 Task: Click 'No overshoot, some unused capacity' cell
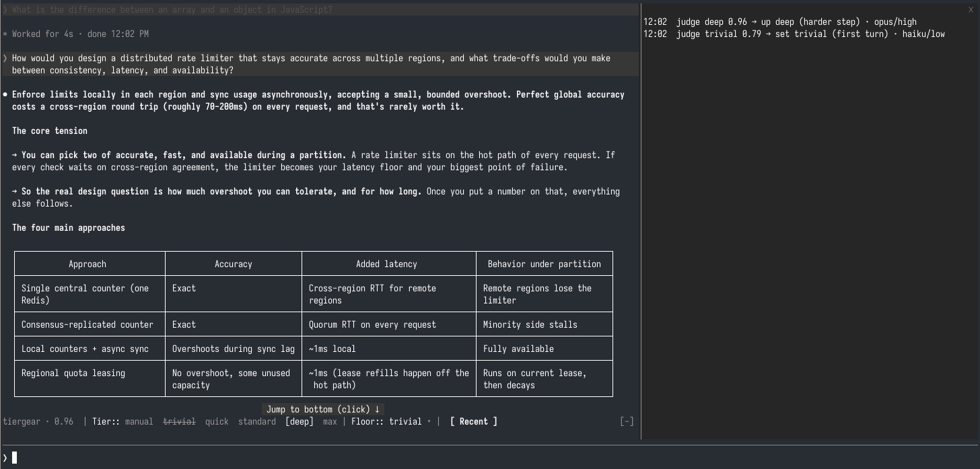234,379
